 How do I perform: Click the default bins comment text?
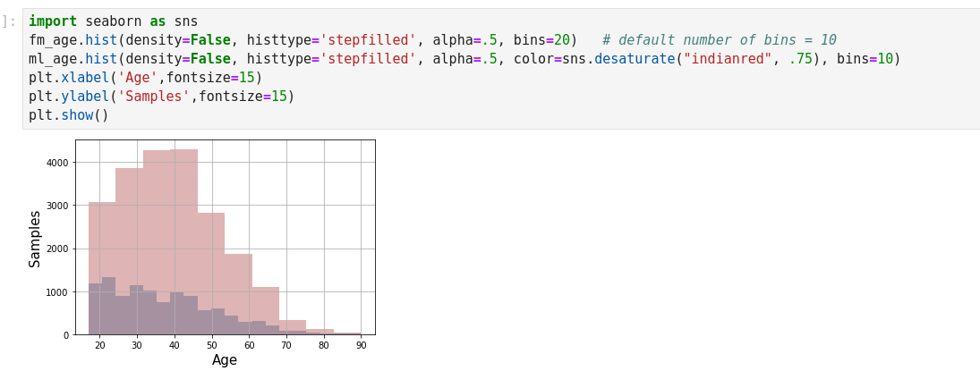[x=719, y=40]
